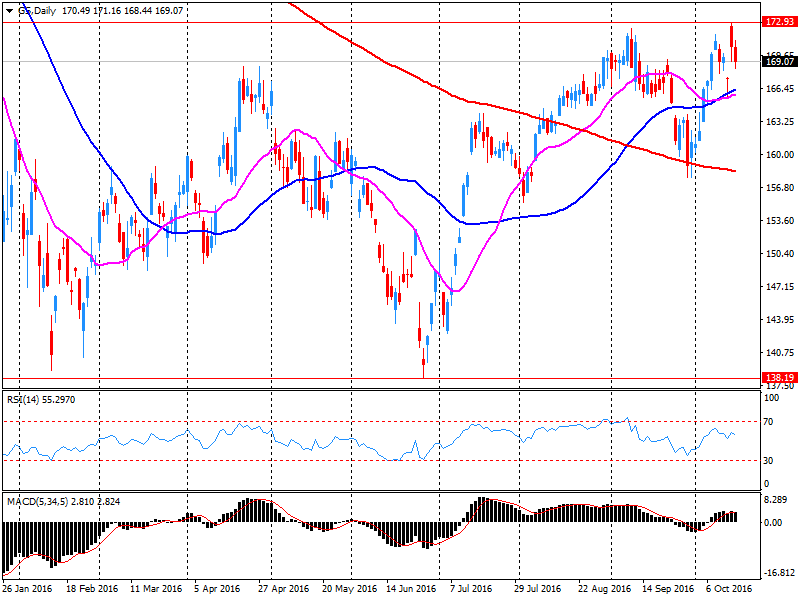
Task: Click the 160.00 price axis value
Action: coord(780,155)
